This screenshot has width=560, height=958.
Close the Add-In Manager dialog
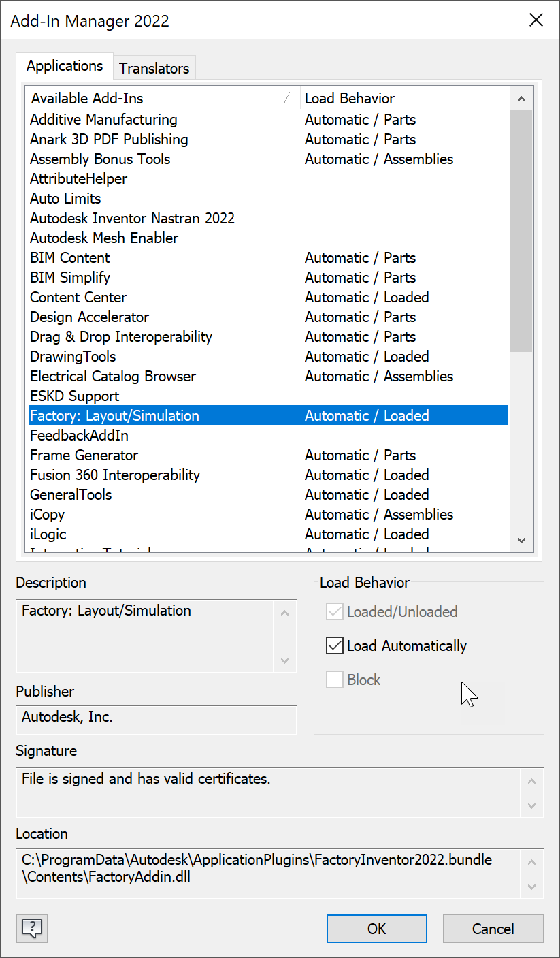[x=536, y=20]
